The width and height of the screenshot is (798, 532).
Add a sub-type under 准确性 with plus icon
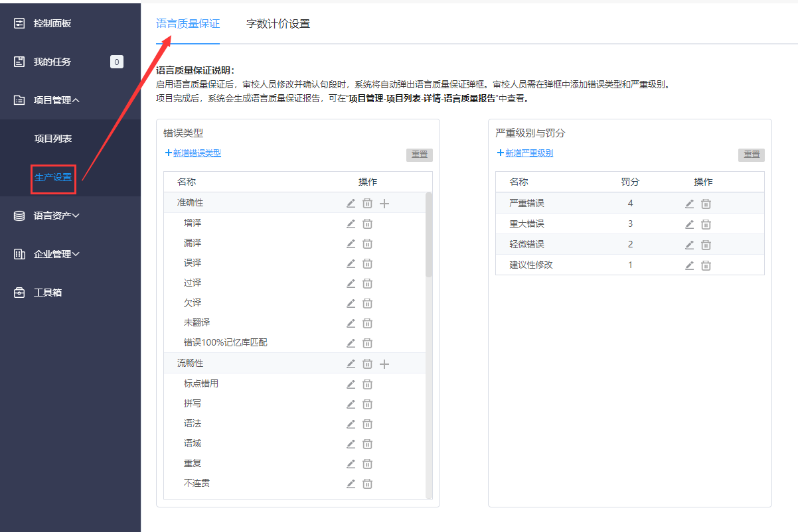(384, 204)
